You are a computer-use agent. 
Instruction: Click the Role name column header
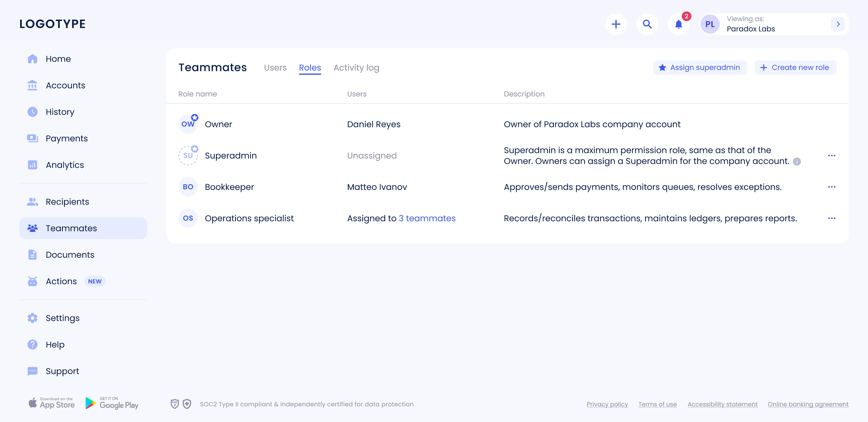pos(198,94)
